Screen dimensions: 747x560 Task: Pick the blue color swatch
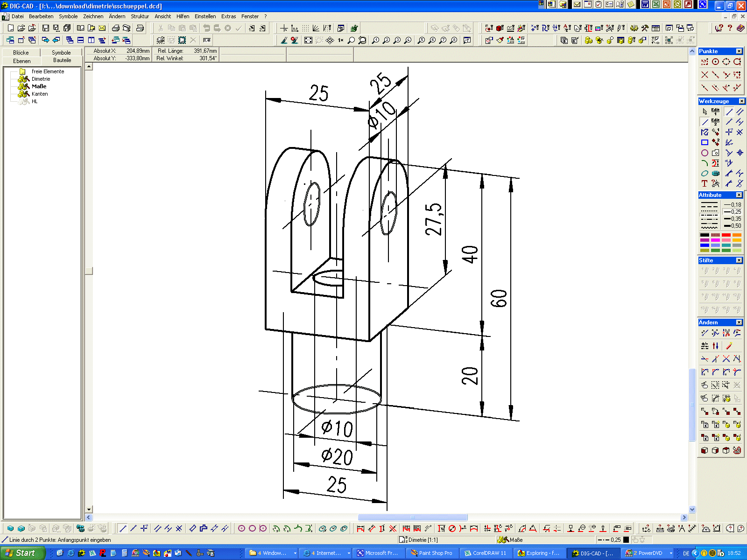click(x=705, y=245)
